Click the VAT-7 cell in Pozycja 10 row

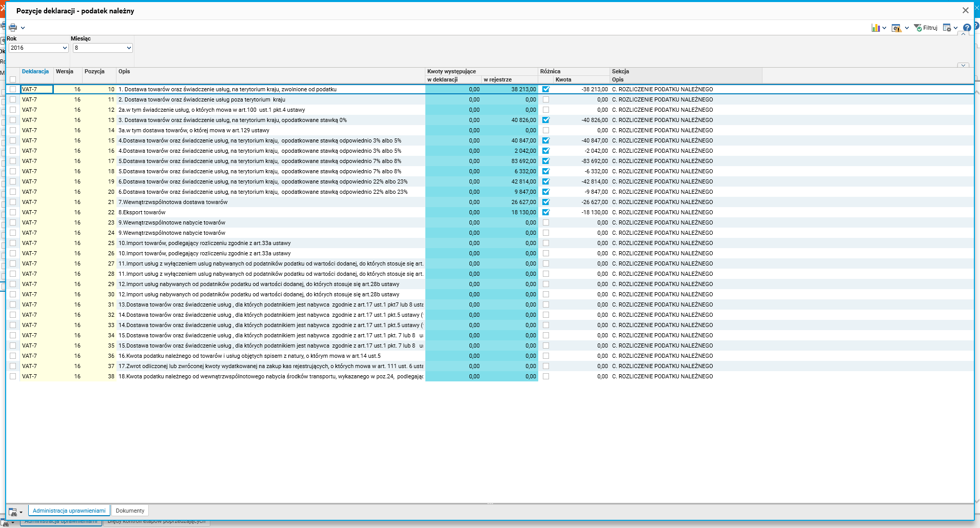(x=36, y=89)
